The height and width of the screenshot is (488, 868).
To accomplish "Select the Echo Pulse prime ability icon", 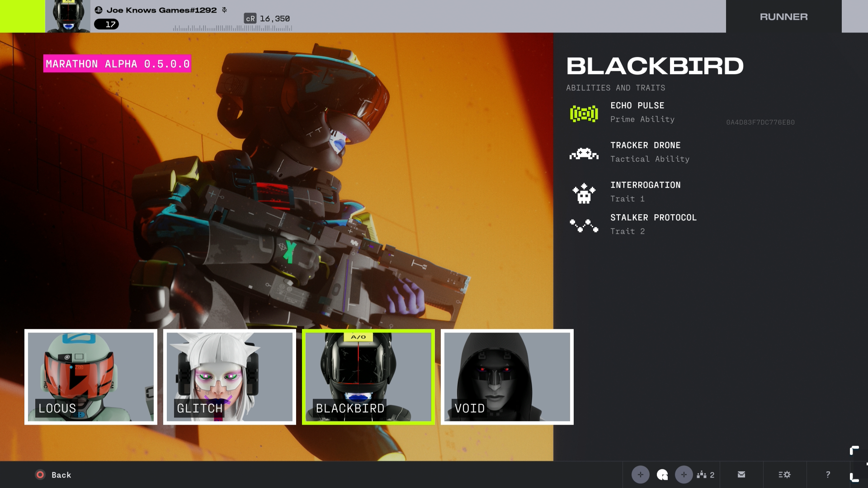I will coord(584,113).
